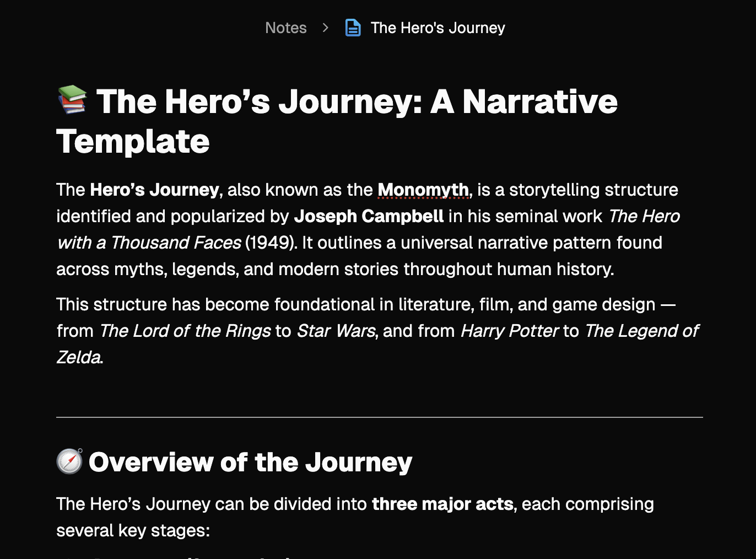
Task: Open the Notes breadcrumb link
Action: pyautogui.click(x=285, y=28)
